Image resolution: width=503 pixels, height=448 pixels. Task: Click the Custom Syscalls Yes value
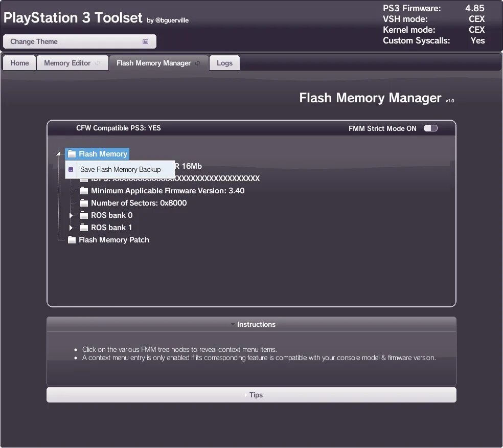pyautogui.click(x=477, y=40)
